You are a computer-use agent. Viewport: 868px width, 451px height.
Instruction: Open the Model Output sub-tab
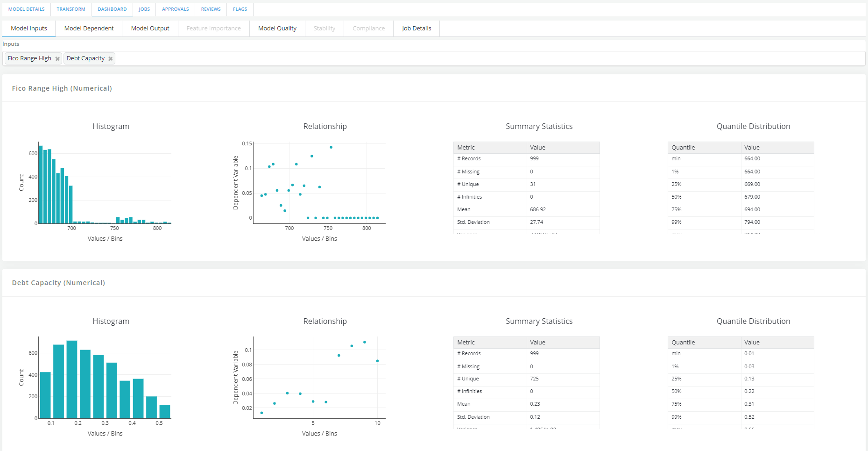[x=150, y=29]
